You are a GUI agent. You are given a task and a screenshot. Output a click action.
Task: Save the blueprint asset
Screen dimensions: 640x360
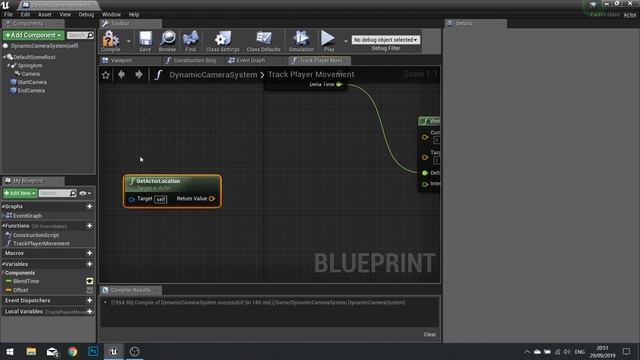(145, 41)
